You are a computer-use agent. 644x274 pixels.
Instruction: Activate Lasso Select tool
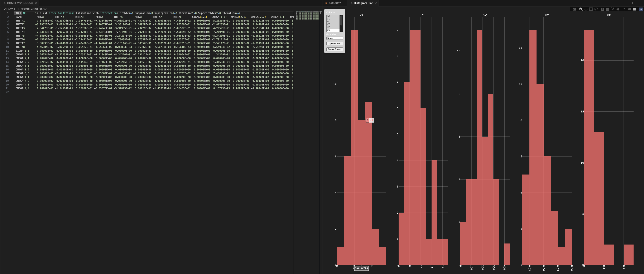coord(596,9)
